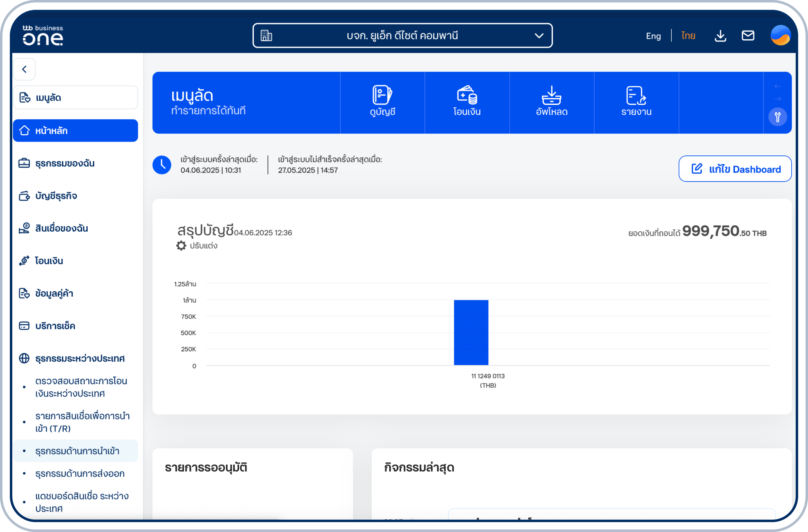The width and height of the screenshot is (808, 532).
Task: Click the ttb business one logo
Action: (x=43, y=35)
